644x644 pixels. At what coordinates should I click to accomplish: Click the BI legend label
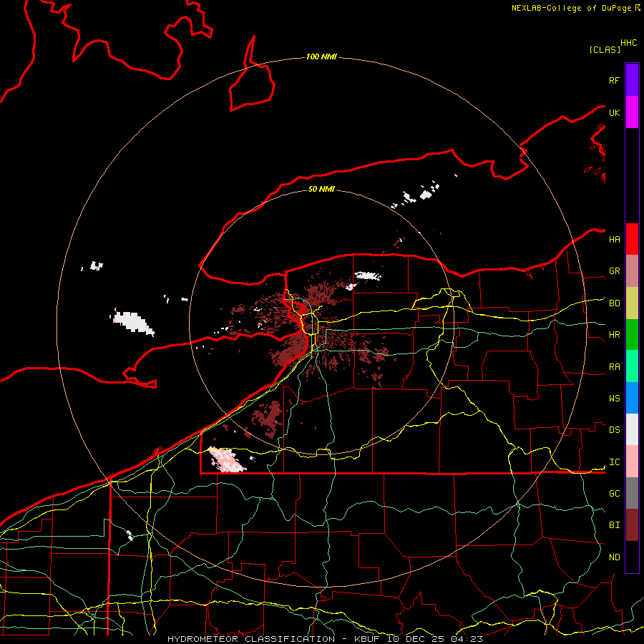point(614,525)
